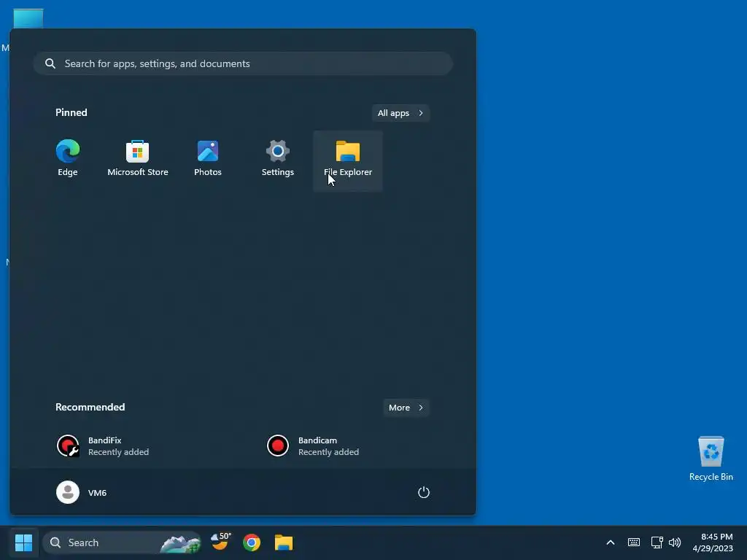Click the search magnifier in Start menu

[x=50, y=63]
